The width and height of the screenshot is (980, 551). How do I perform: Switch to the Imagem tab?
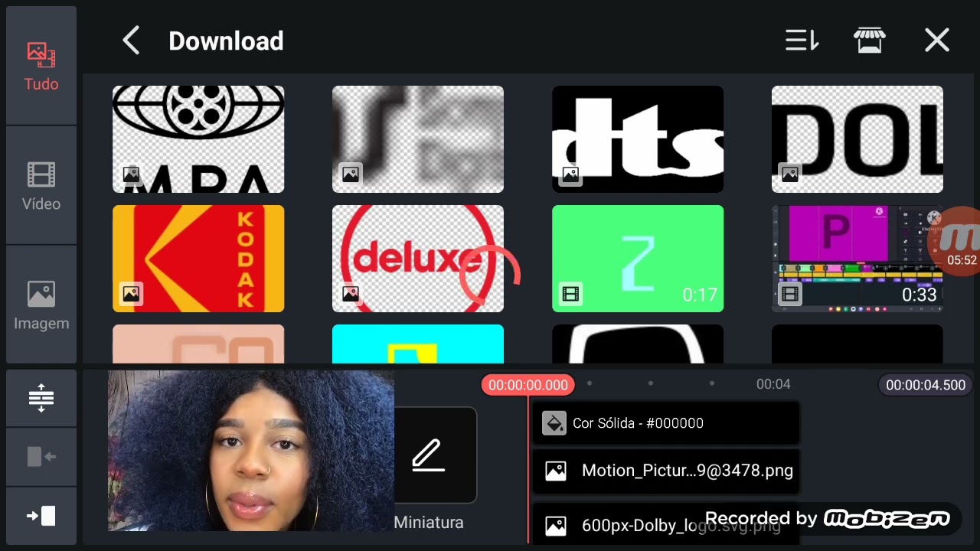[41, 305]
